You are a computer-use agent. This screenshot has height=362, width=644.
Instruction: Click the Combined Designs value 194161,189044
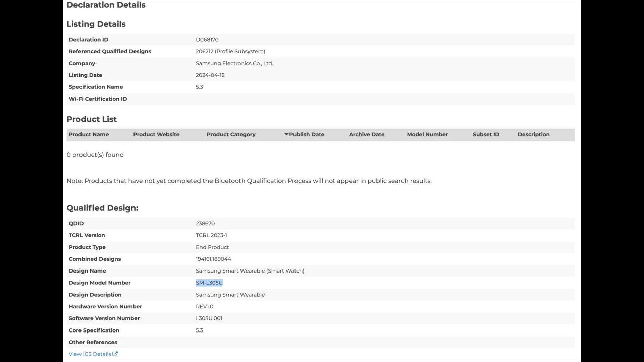click(x=213, y=259)
